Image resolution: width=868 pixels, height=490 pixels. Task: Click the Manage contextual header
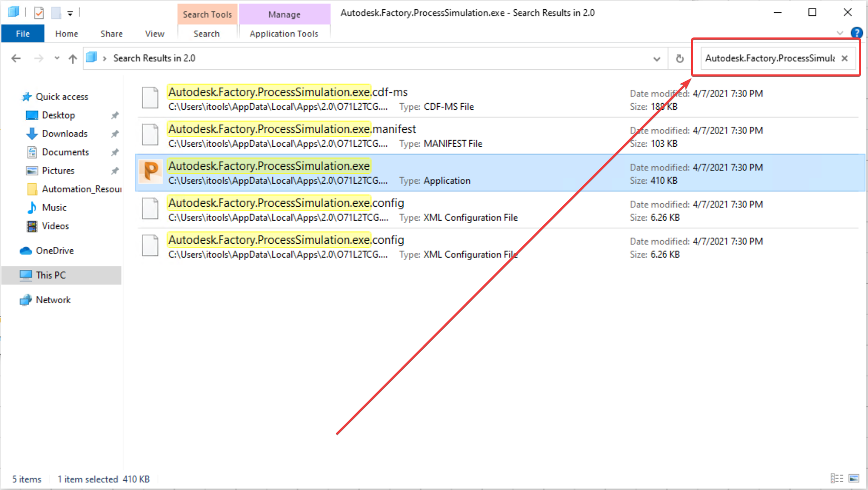point(284,14)
